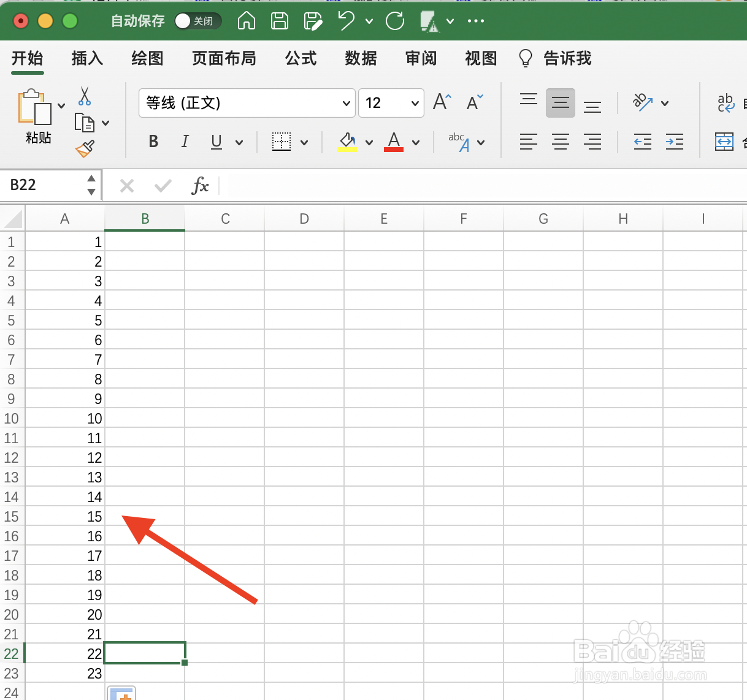747x700 pixels.
Task: Toggle Italic formatting
Action: click(185, 142)
